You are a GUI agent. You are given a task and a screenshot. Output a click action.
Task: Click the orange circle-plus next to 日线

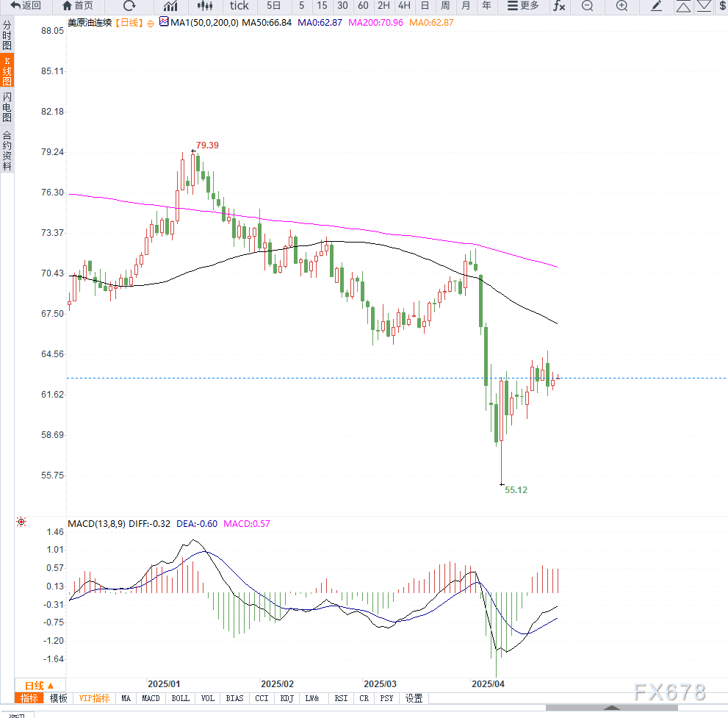pyautogui.click(x=151, y=24)
